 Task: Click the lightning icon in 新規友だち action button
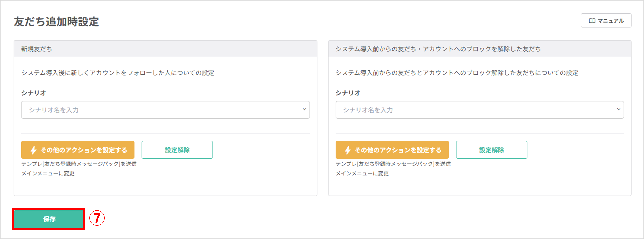coord(33,150)
